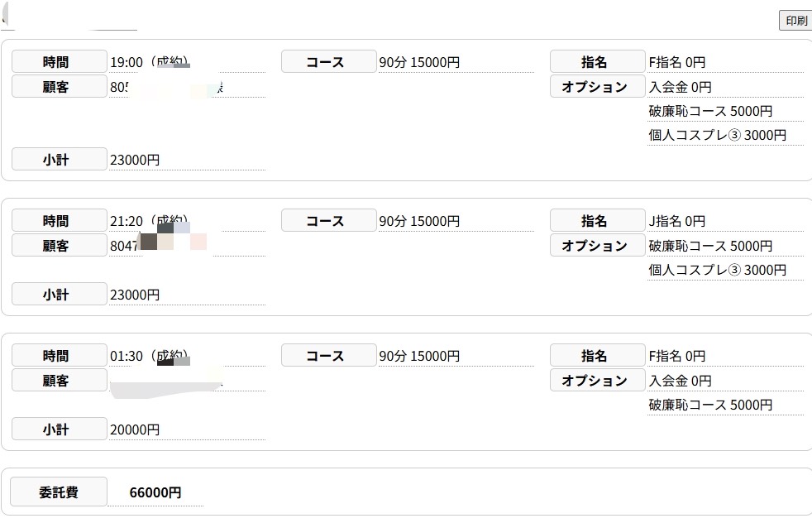This screenshot has height=523, width=812.
Task: Click the 印刷 print button
Action: click(795, 21)
